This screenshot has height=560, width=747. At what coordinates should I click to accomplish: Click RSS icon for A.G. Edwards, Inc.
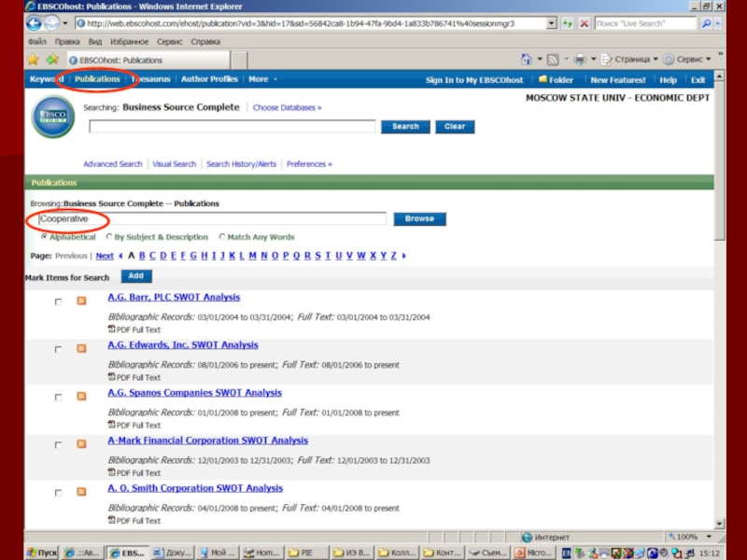tap(81, 348)
